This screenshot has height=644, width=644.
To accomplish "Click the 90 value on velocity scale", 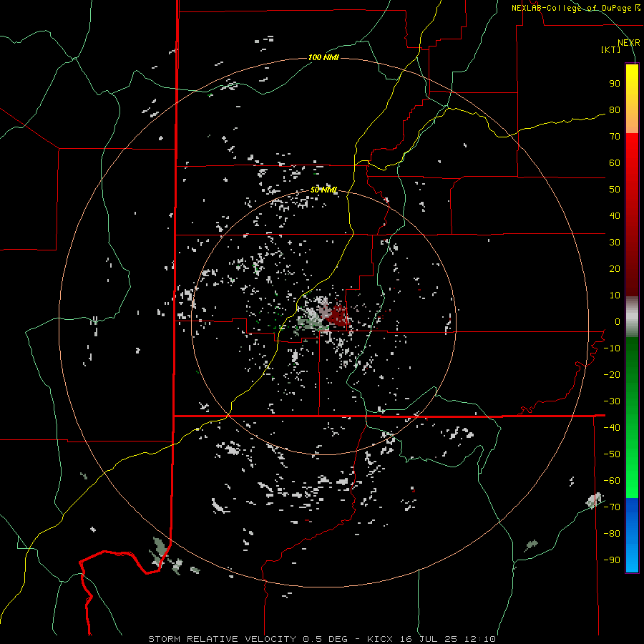I will (x=615, y=84).
